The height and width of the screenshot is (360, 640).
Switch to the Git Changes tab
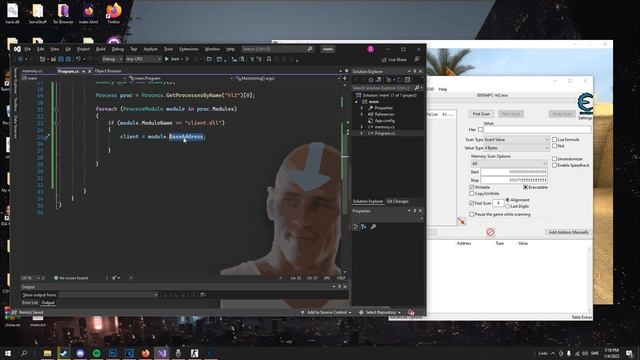click(398, 202)
